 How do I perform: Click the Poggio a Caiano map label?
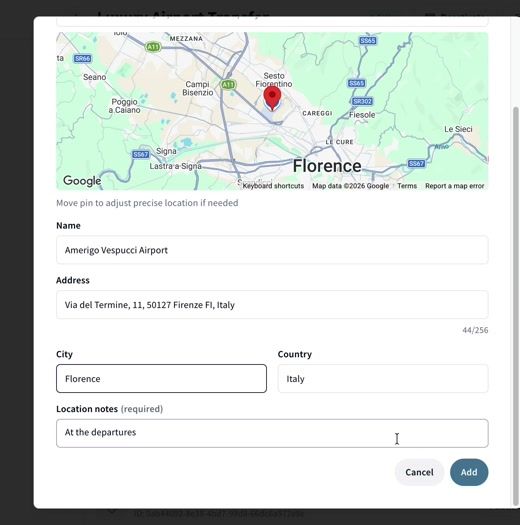click(124, 106)
